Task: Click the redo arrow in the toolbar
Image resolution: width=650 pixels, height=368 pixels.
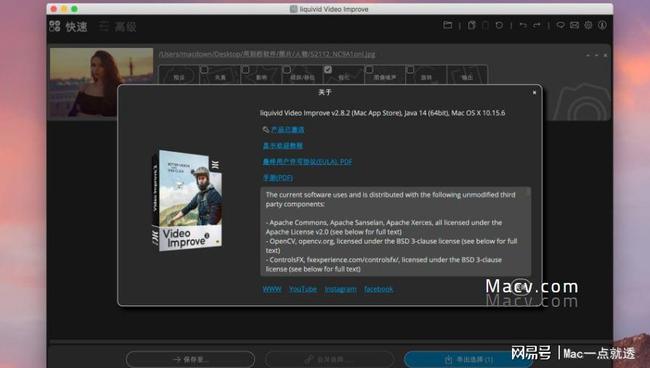Action: (537, 25)
